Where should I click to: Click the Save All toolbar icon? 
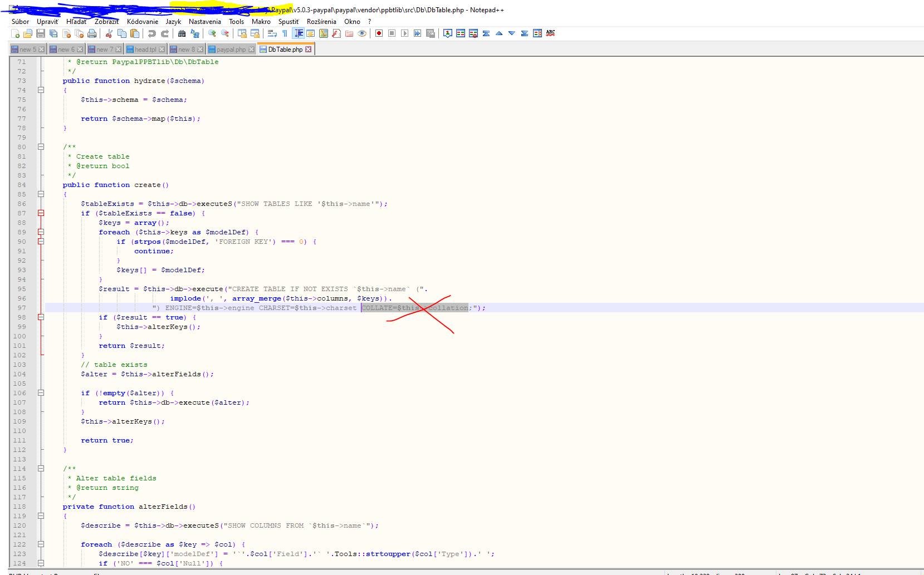point(53,33)
